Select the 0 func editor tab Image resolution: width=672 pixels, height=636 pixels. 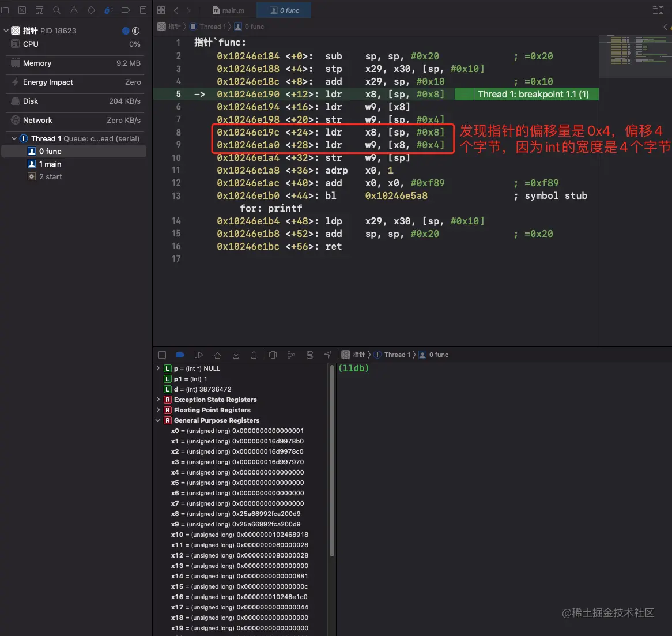[x=284, y=10]
